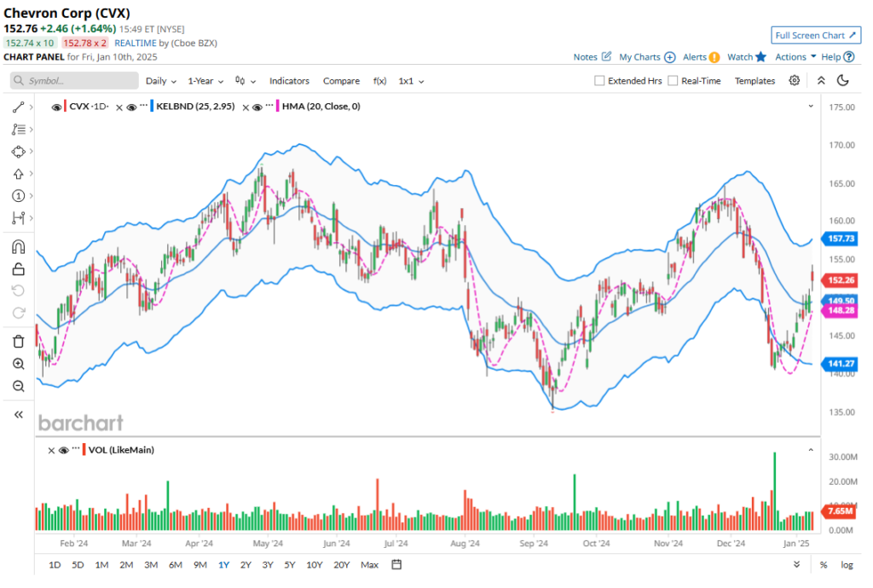This screenshot has width=873, height=588.
Task: Expand the 1-Year period dropdown
Action: 205,81
